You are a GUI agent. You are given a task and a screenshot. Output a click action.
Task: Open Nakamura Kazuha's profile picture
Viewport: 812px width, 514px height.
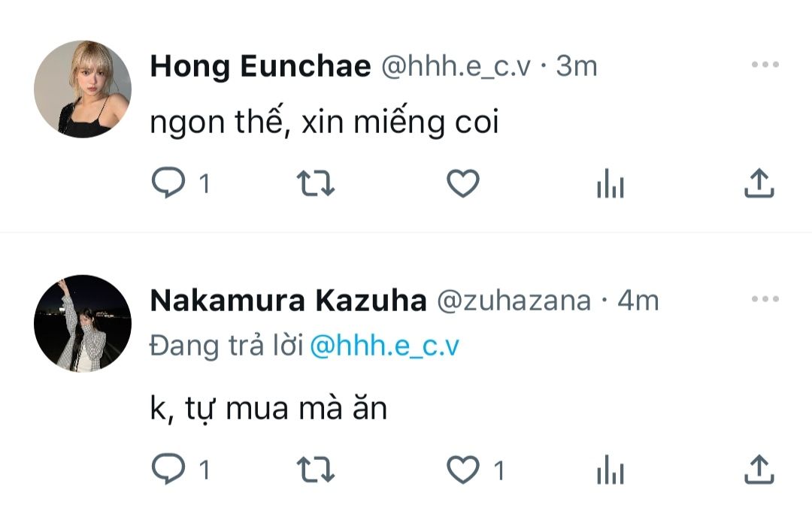[x=83, y=324]
